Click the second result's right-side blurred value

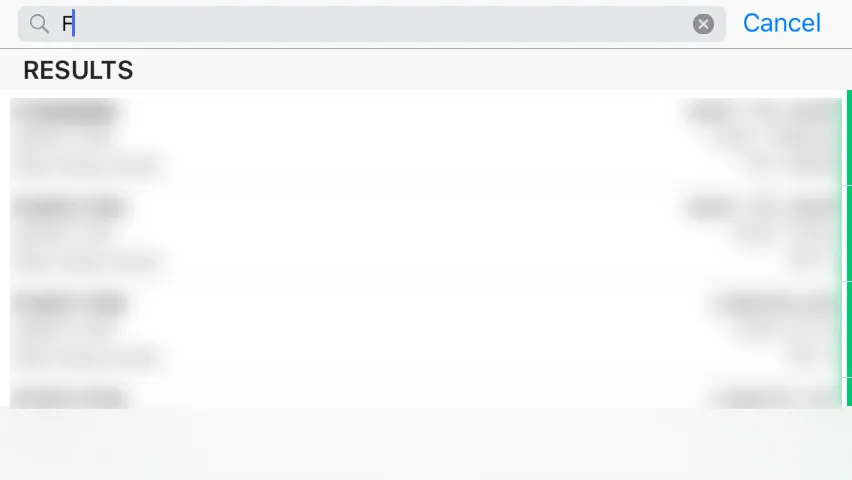point(761,209)
